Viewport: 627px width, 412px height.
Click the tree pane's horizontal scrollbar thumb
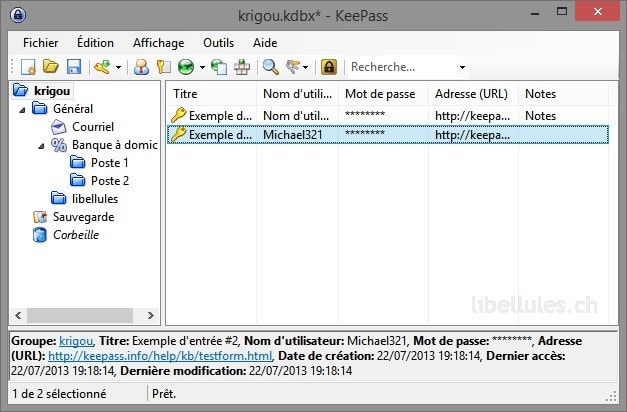[80, 315]
